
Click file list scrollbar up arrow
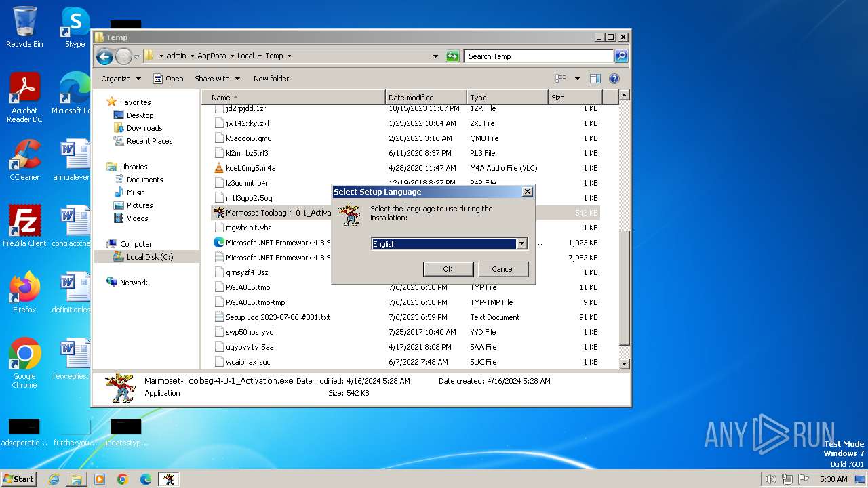[625, 96]
